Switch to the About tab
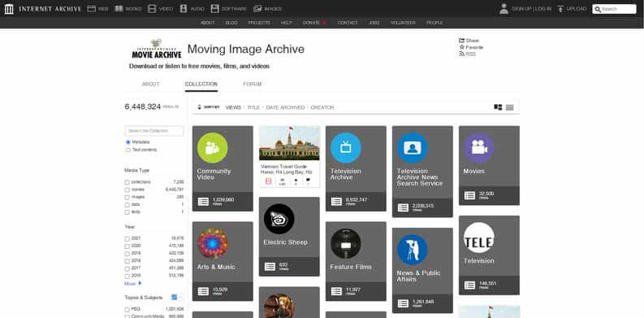The height and width of the screenshot is (318, 644). pos(150,84)
